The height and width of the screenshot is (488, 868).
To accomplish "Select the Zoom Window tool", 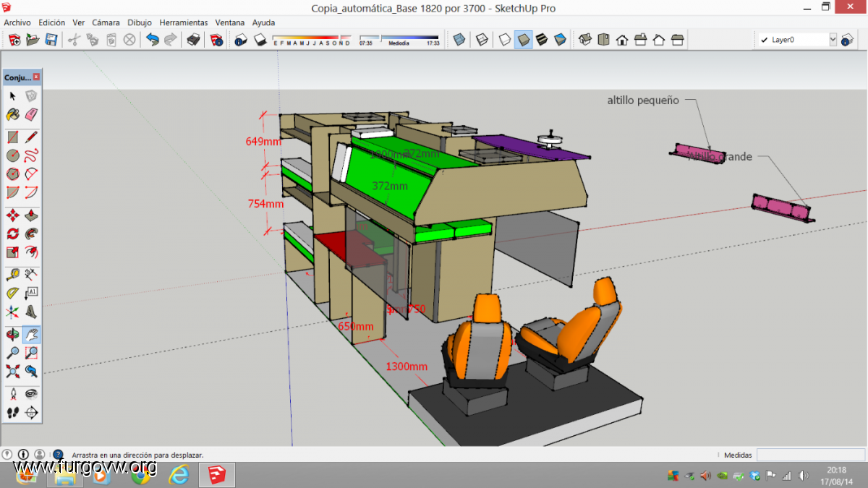I will tap(31, 353).
